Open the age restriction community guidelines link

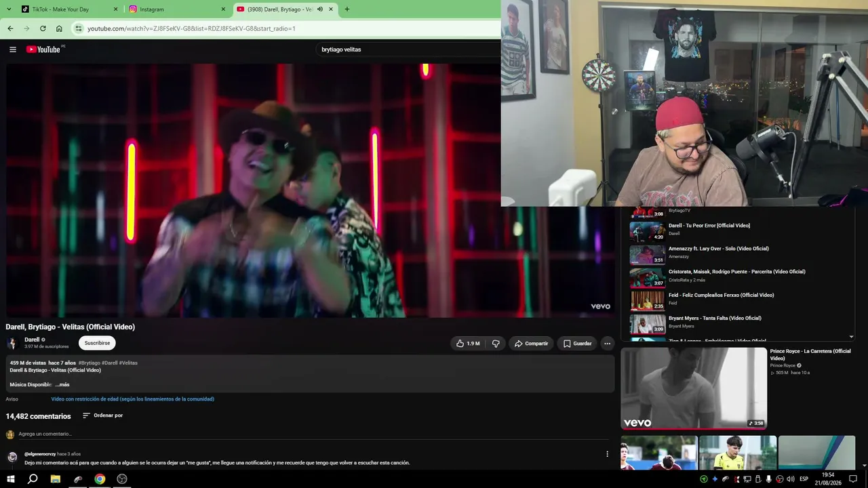coord(133,399)
